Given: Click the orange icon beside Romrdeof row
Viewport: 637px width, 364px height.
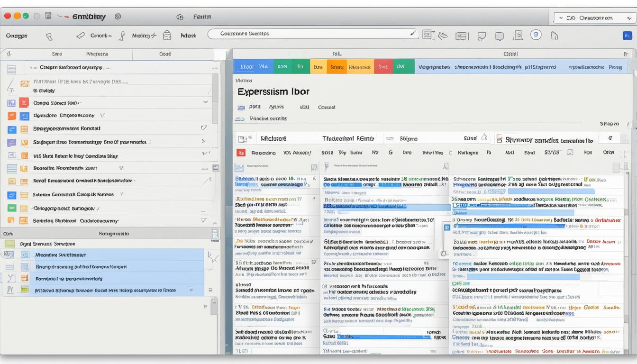Looking at the screenshot, I should (x=25, y=278).
